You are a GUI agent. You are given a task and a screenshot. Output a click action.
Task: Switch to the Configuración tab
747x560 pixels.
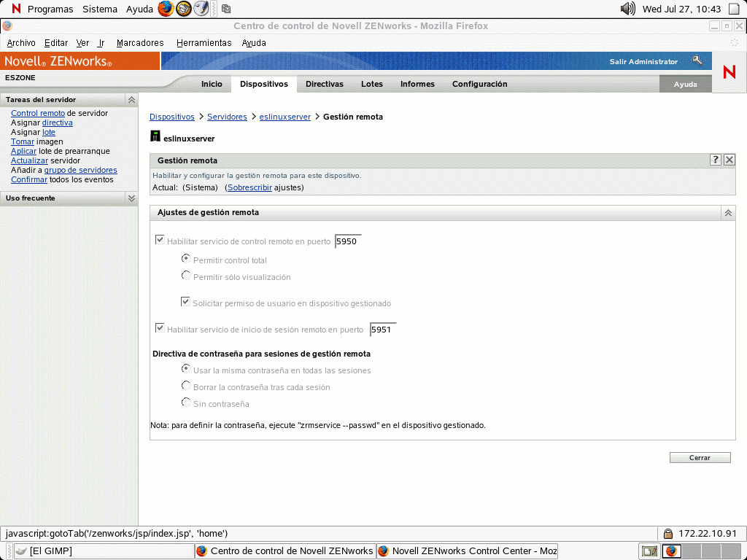(x=479, y=84)
